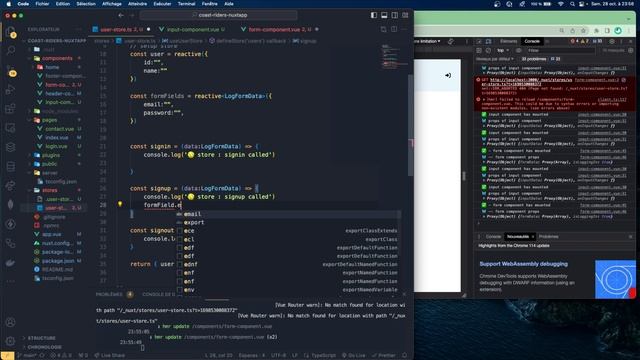
Task: Click the editor minimap
Action: [x=395, y=57]
